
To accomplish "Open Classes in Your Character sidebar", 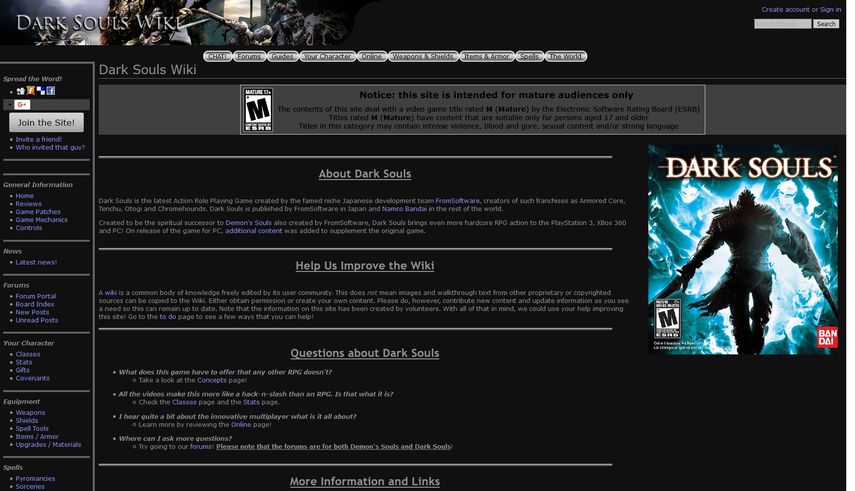I will 28,355.
